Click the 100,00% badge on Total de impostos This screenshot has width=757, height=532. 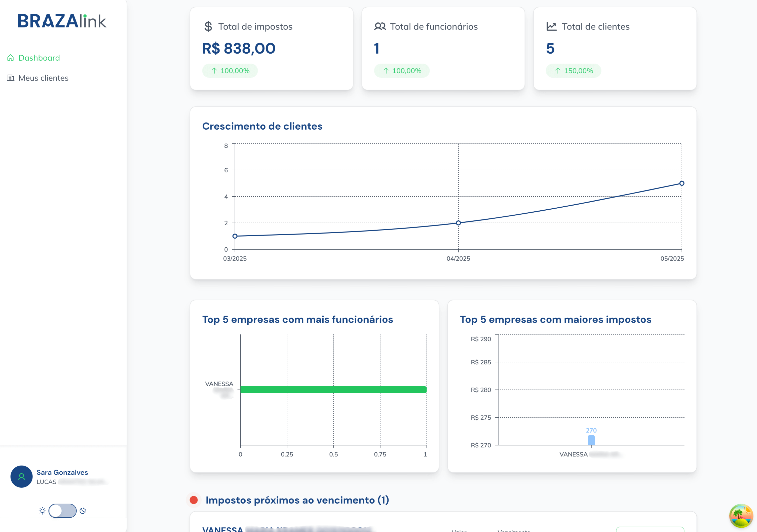[230, 70]
